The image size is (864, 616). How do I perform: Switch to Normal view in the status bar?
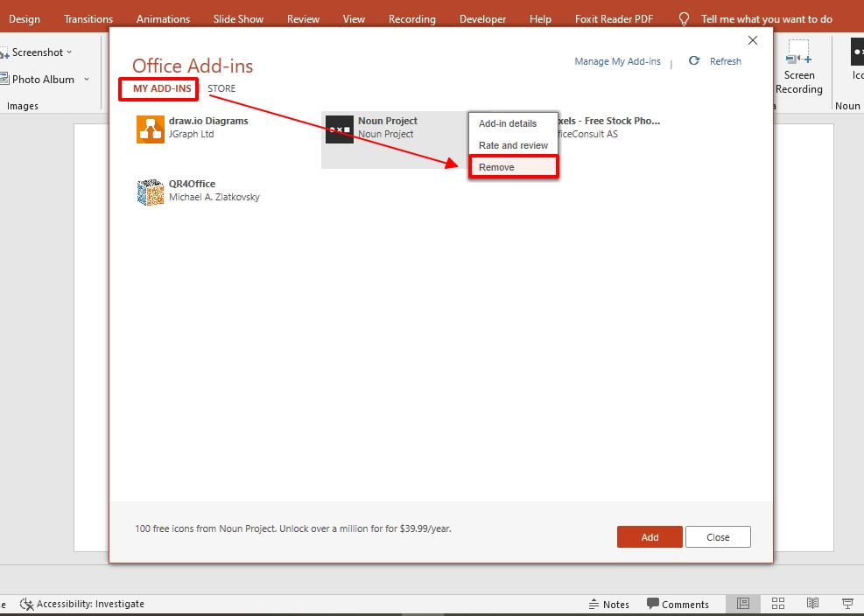tap(742, 603)
